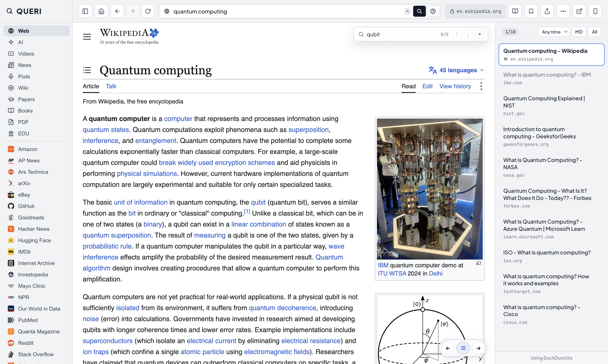
Task: Toggle the article table of contents icon
Action: pos(87,70)
